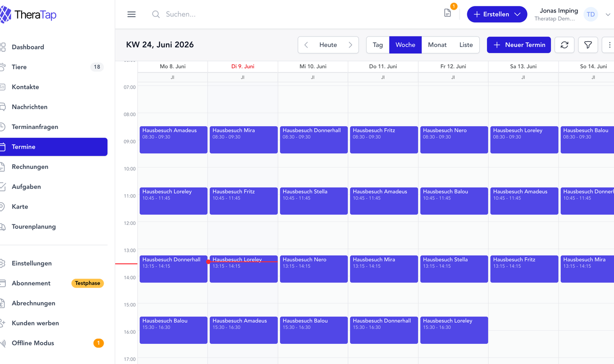
Task: Click the Abonnement card icon
Action: tap(2, 283)
